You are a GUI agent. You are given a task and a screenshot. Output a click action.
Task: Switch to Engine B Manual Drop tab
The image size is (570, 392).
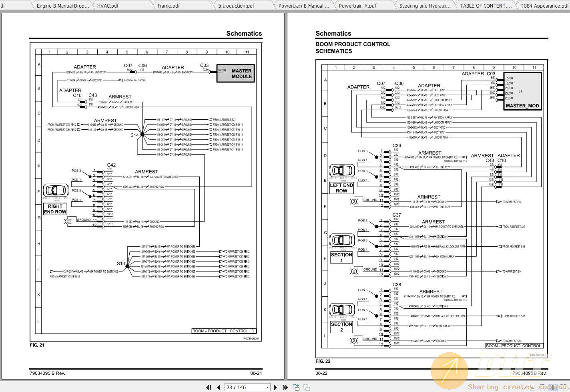(x=62, y=6)
